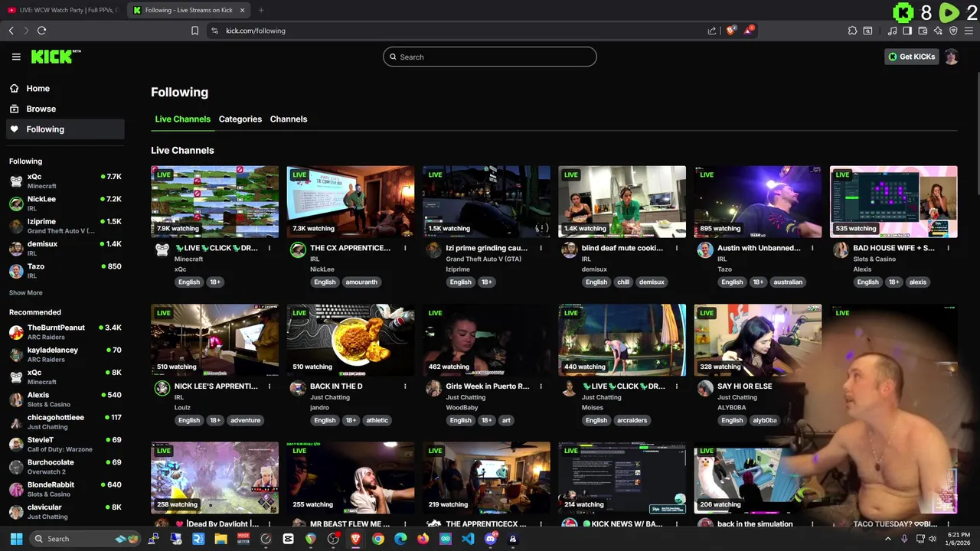This screenshot has height=551, width=980.
Task: Open the browser extensions puzzle icon
Action: 852,31
